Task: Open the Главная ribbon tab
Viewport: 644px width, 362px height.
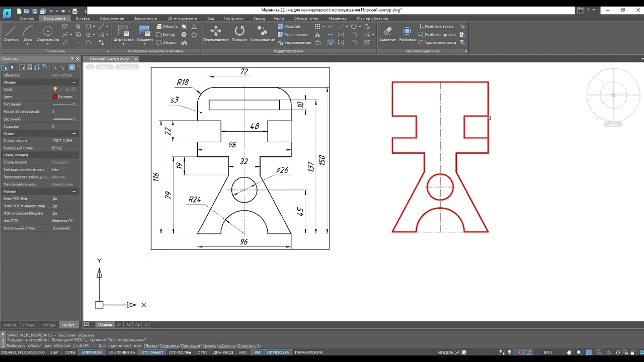Action: click(27, 18)
